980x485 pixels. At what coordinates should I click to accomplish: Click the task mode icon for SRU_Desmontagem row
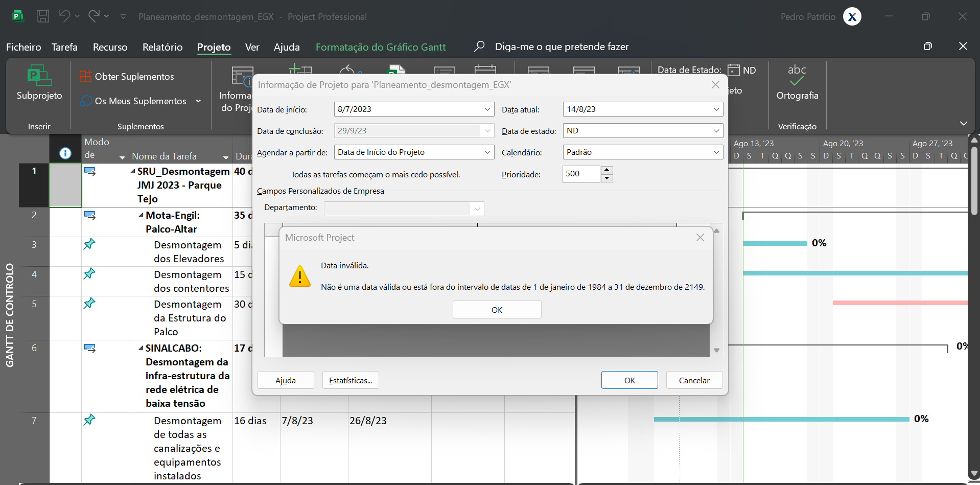click(x=90, y=172)
